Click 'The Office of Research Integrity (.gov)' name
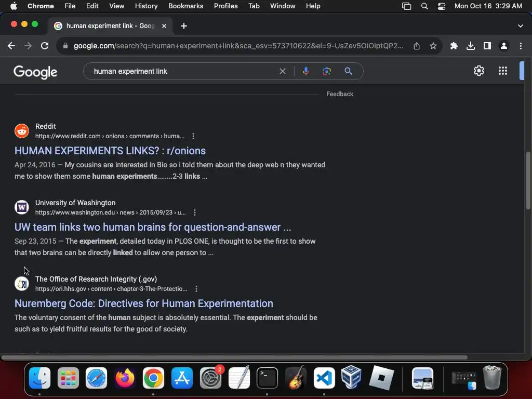This screenshot has height=399, width=532. pos(96,279)
